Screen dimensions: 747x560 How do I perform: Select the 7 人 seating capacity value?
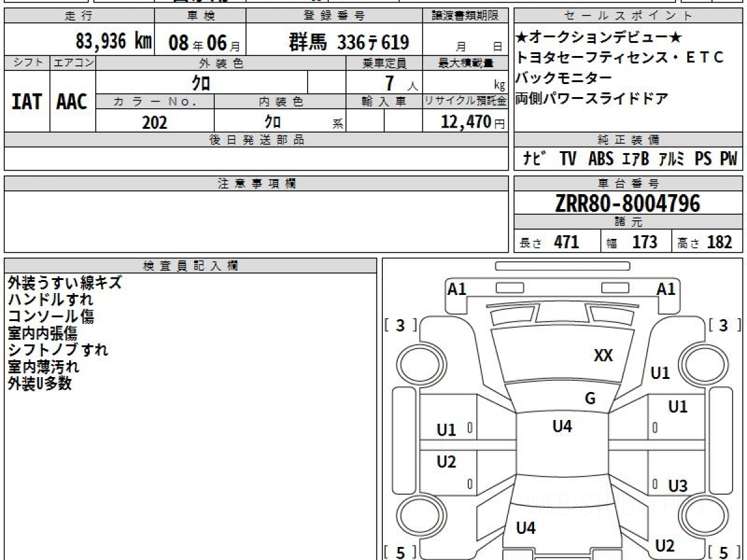401,83
